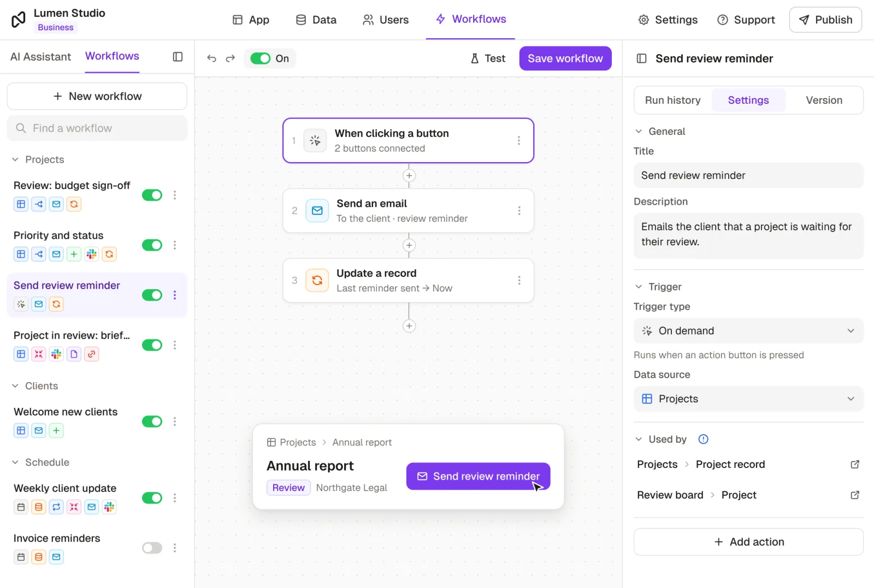874x588 pixels.
Task: Open options menu for trigger step 1
Action: click(518, 140)
